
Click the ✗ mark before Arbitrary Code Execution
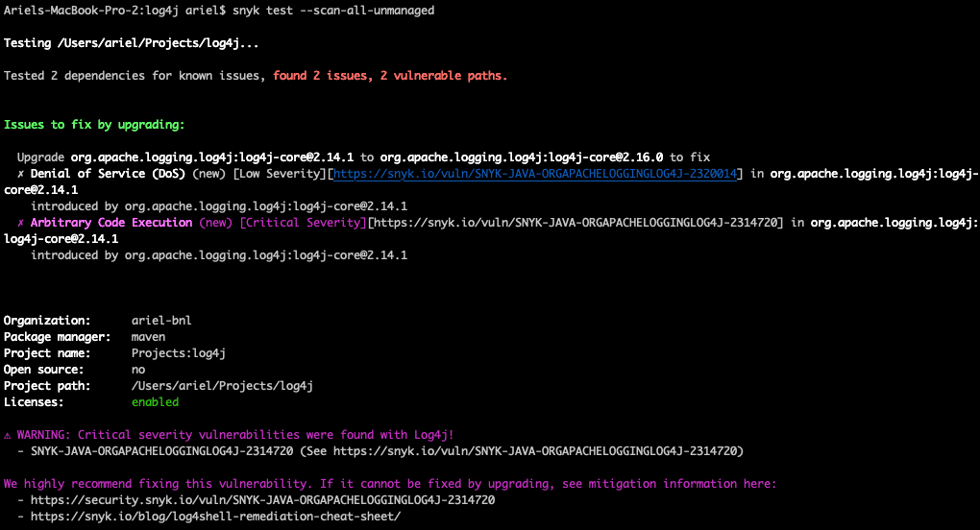(20, 222)
